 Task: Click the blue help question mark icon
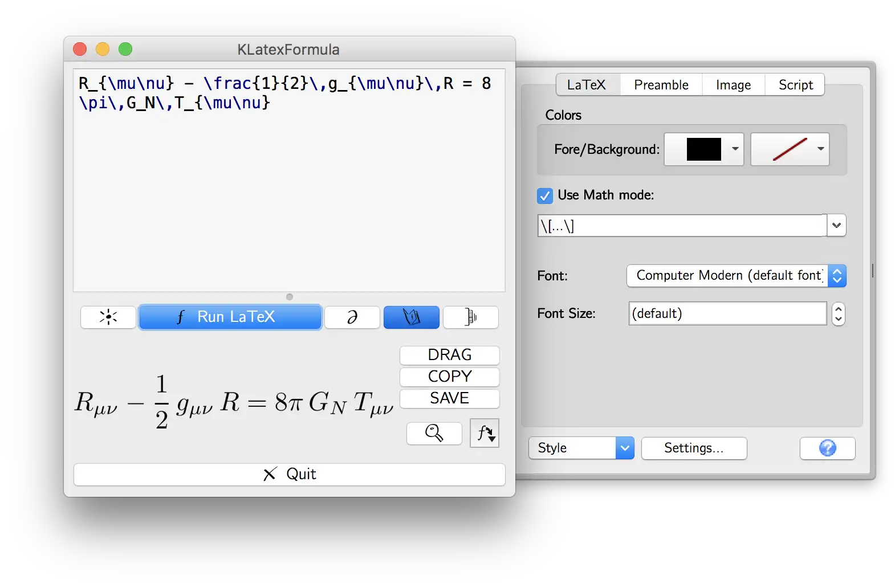point(828,448)
